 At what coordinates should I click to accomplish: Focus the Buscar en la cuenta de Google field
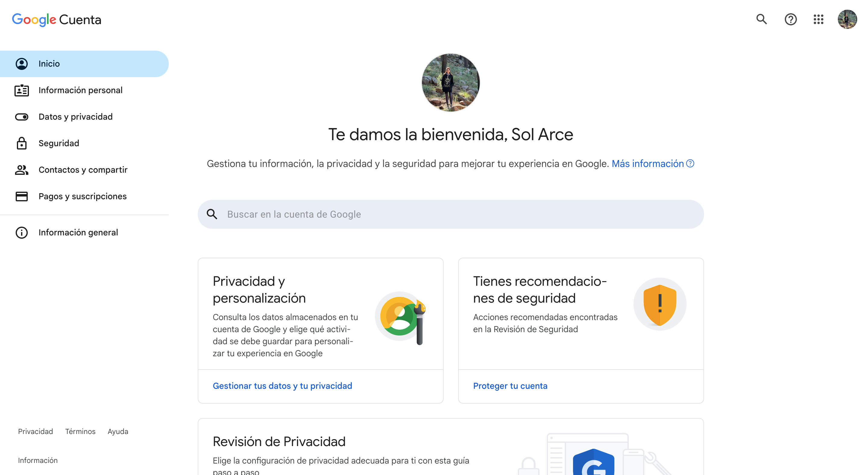[x=451, y=214]
